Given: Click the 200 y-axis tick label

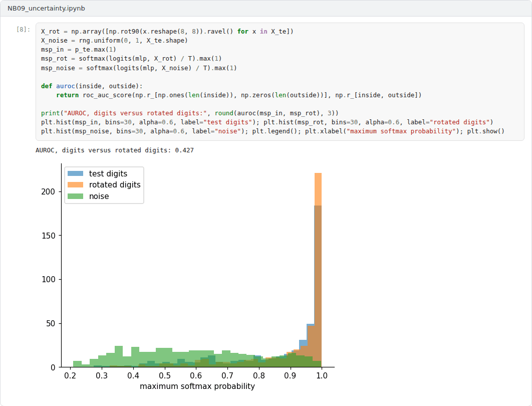Looking at the screenshot, I should (48, 192).
